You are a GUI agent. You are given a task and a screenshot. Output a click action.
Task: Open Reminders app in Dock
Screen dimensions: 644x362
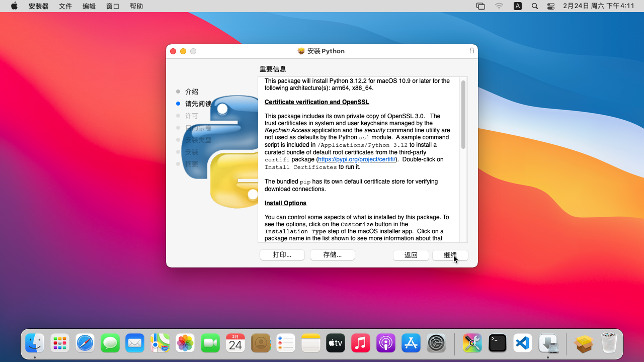coord(286,343)
